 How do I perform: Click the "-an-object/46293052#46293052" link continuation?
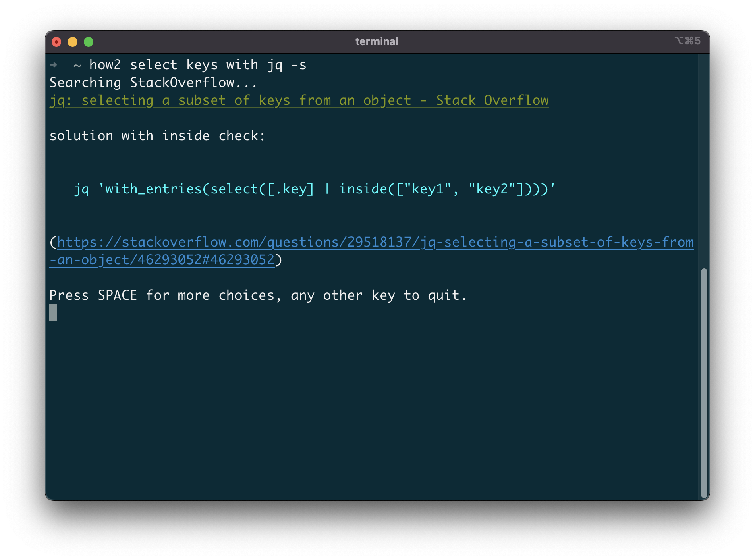coord(162,260)
